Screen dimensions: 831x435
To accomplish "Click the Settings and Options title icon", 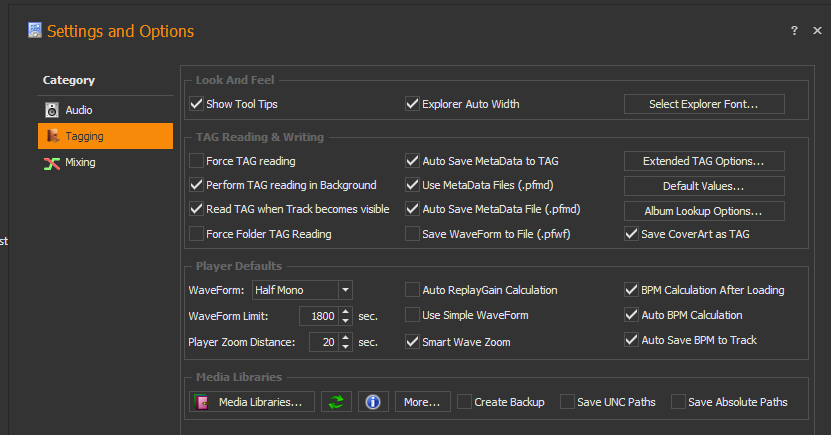I will (x=35, y=30).
